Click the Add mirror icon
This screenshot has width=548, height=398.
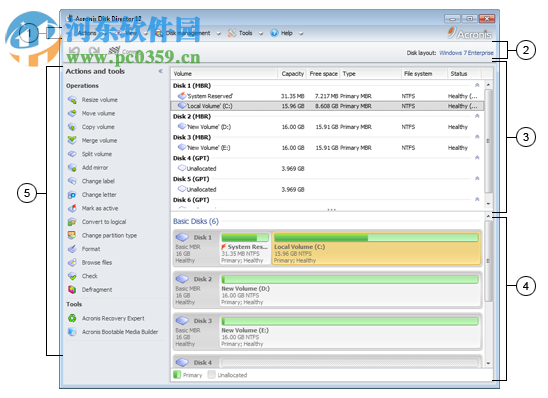click(x=72, y=168)
